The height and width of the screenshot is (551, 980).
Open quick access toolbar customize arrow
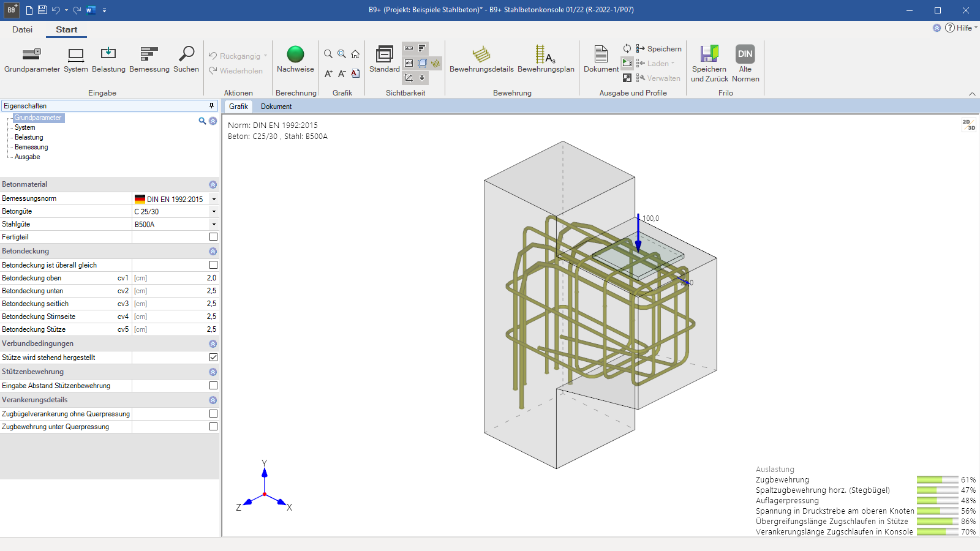click(x=105, y=10)
